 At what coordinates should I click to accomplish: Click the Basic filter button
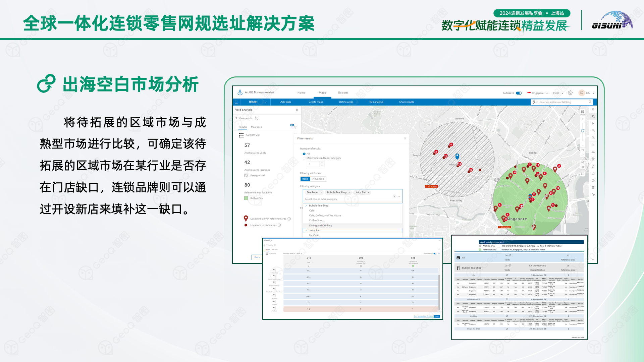[x=305, y=179]
